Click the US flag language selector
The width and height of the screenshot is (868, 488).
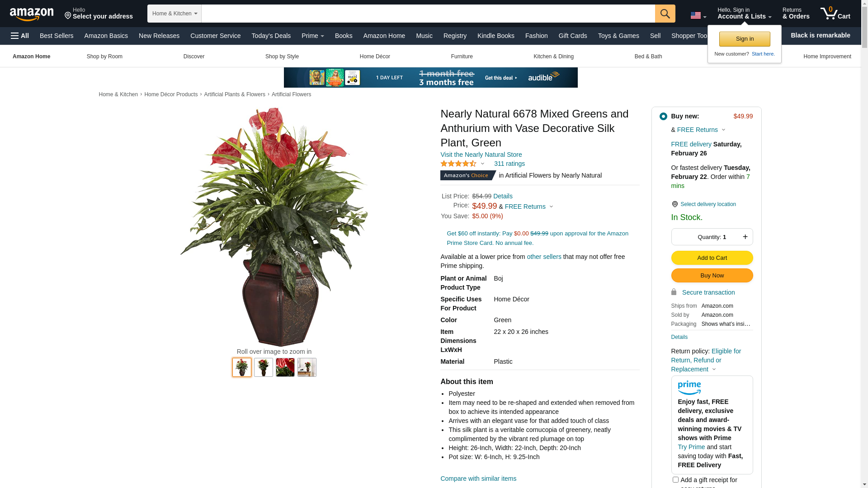coord(698,16)
